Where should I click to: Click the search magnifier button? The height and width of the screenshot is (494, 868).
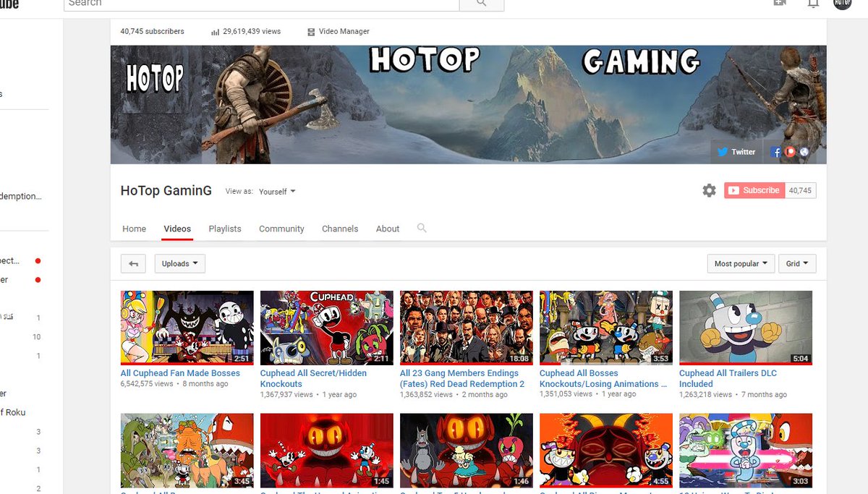[482, 4]
